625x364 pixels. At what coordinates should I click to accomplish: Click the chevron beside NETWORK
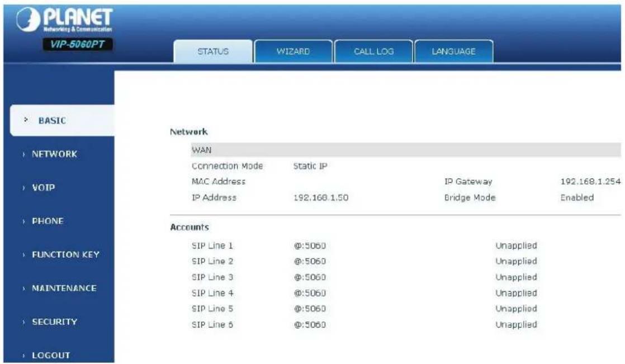[23, 154]
